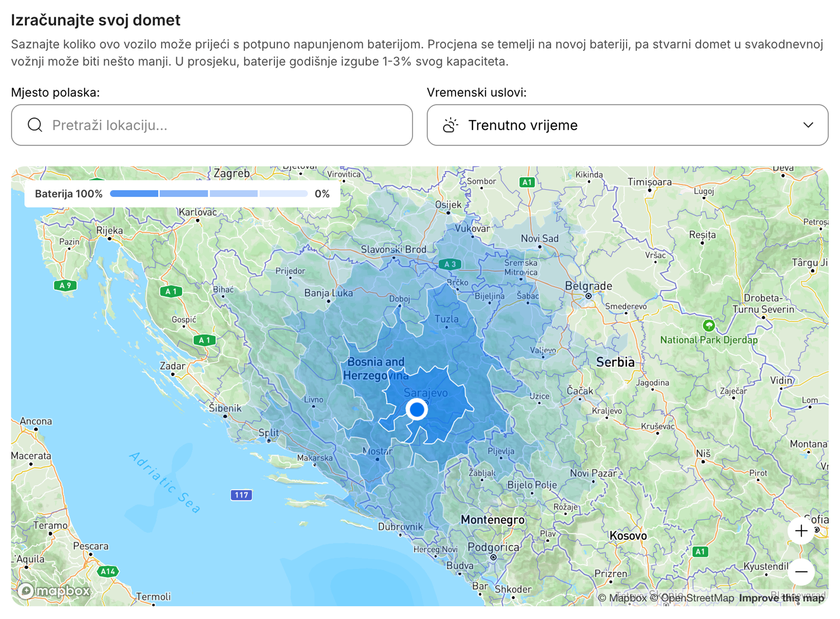Click the Montenegro country label
Image resolution: width=840 pixels, height=619 pixels.
point(493,520)
